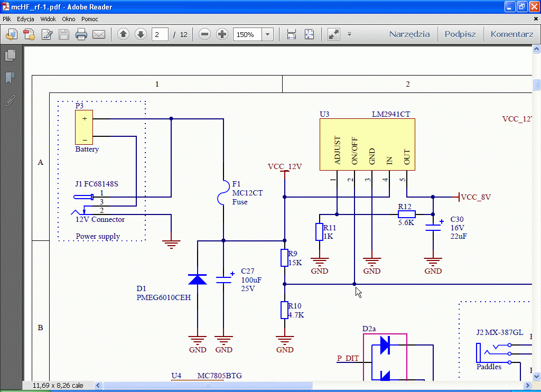
Task: Open the Plik menu
Action: (7, 19)
